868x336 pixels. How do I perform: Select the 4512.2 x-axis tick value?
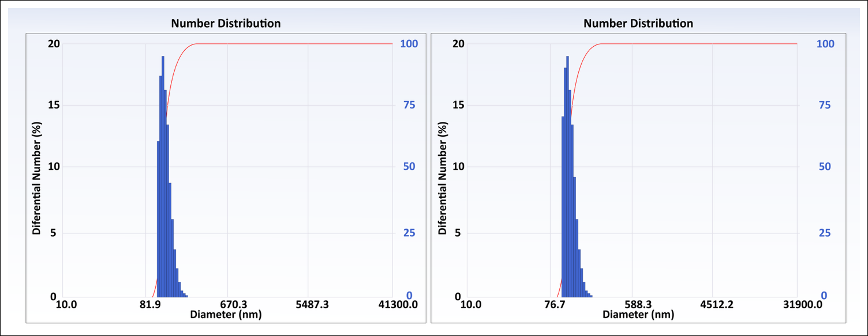coord(717,305)
